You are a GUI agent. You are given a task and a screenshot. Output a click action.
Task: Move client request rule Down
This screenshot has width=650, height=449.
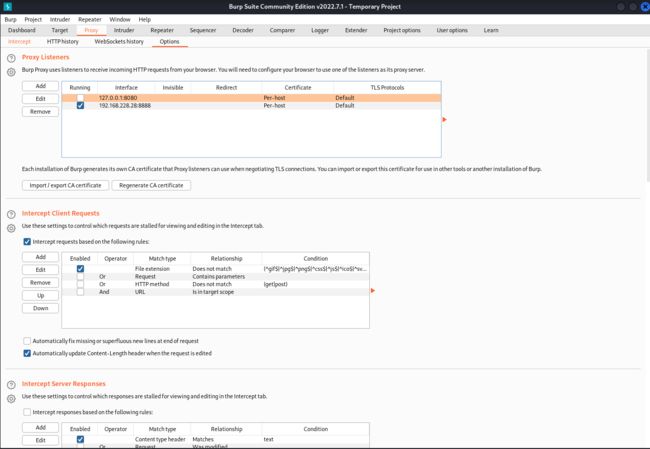pos(40,308)
